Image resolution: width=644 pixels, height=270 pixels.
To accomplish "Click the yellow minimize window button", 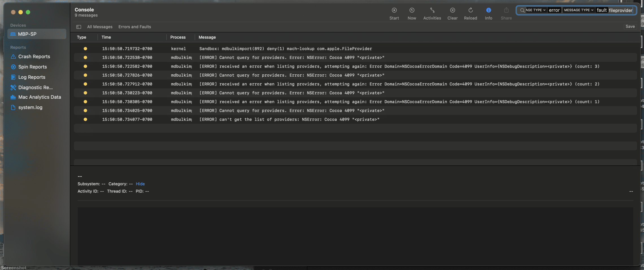I will tap(21, 12).
